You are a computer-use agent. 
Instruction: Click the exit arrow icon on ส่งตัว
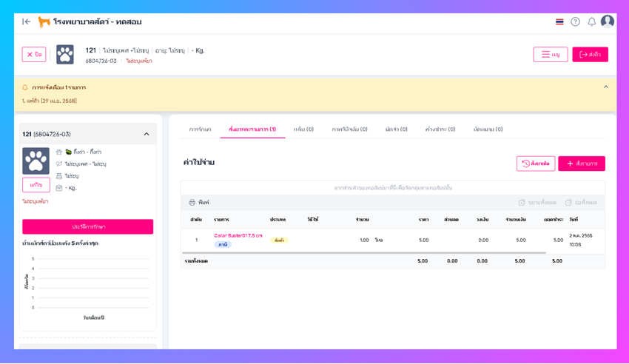click(x=583, y=55)
